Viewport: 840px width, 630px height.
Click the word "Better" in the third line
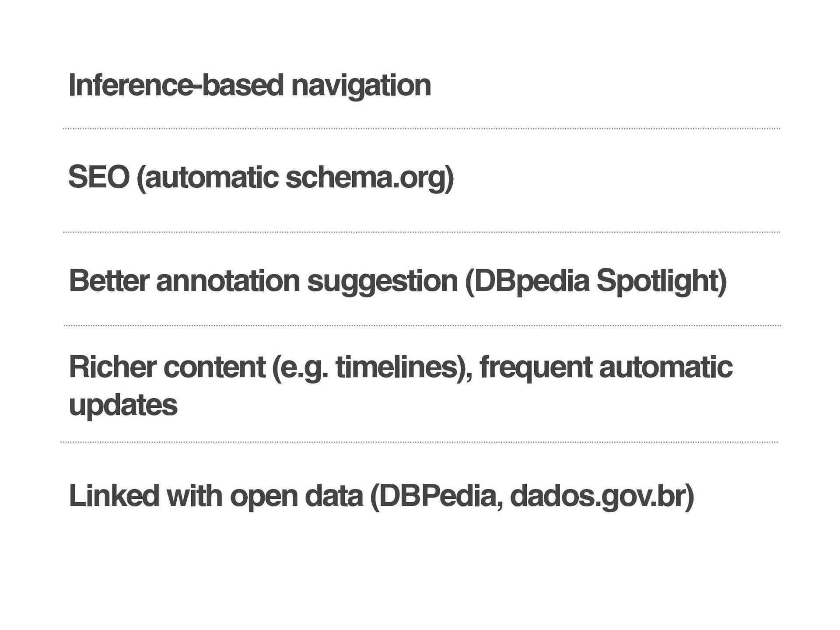pyautogui.click(x=108, y=280)
